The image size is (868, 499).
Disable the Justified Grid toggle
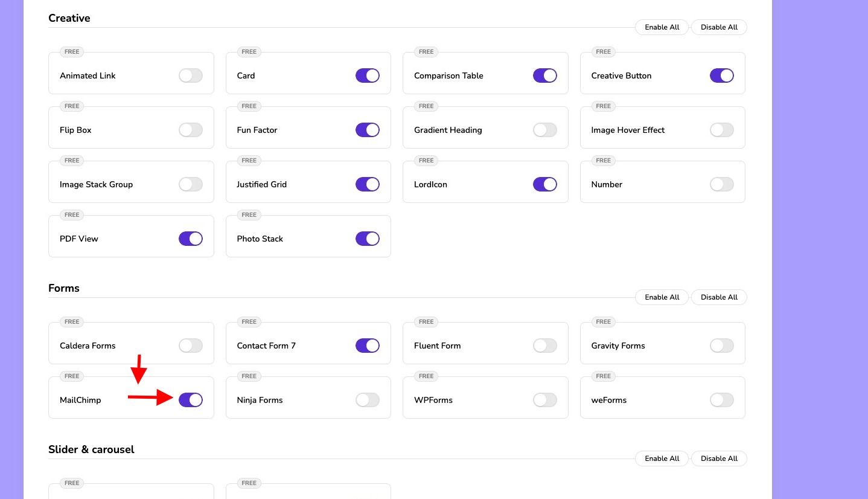[368, 184]
